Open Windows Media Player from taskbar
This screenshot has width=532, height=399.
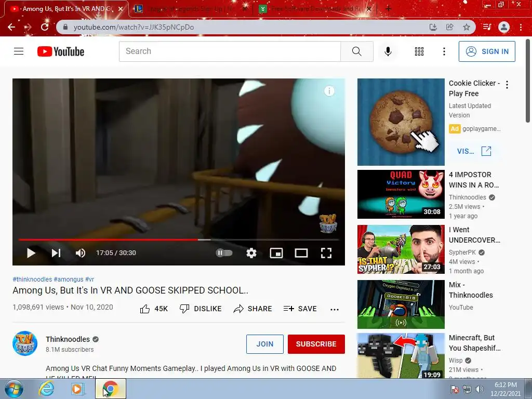[x=77, y=389]
